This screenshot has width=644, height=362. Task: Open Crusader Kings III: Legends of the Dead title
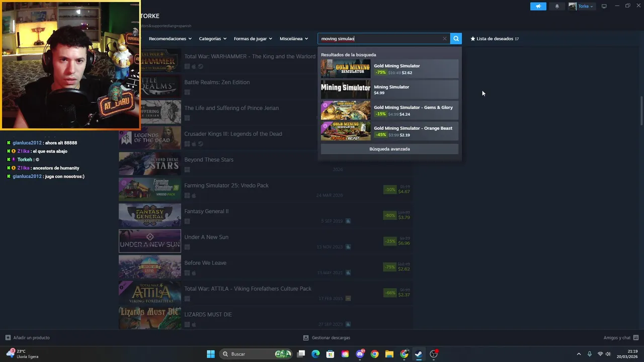[233, 134]
